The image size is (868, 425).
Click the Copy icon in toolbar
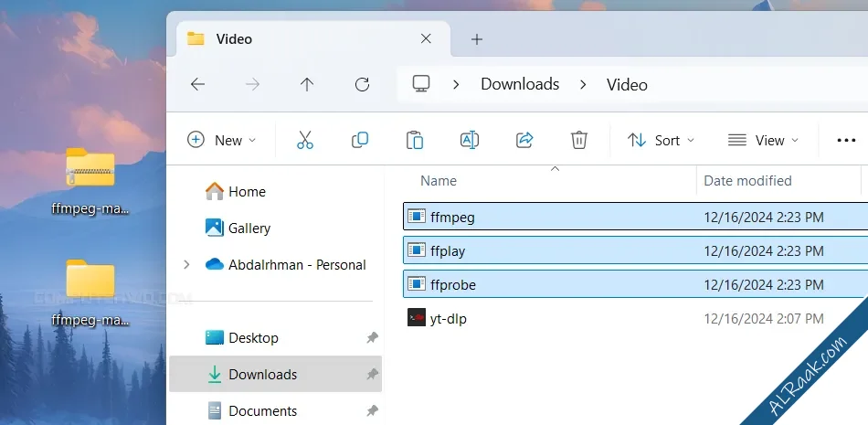[x=360, y=140]
